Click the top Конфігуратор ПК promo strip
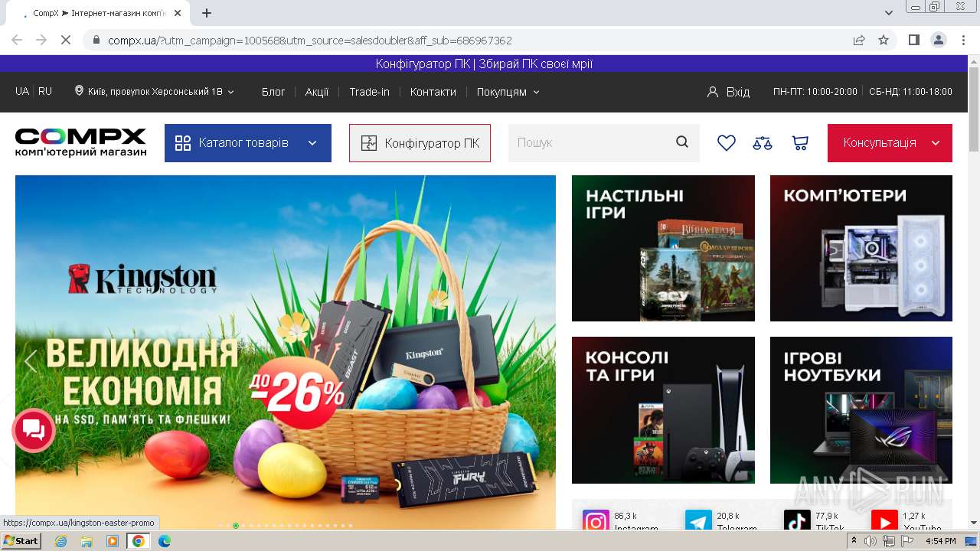Image resolution: width=980 pixels, height=551 pixels. 484,64
